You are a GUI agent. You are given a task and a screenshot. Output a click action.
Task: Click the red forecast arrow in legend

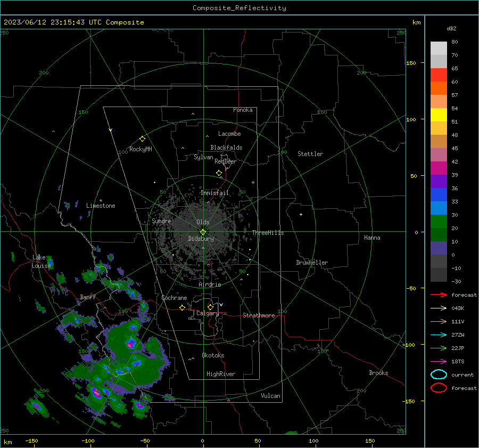click(x=439, y=295)
